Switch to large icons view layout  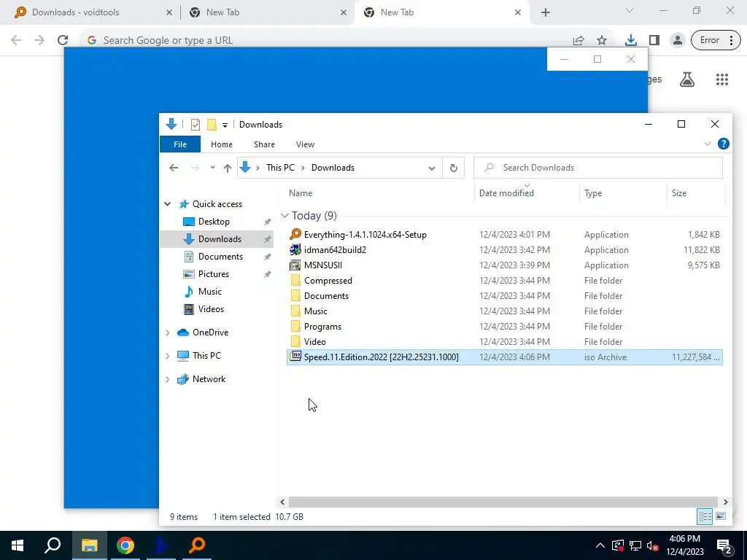coord(721,516)
